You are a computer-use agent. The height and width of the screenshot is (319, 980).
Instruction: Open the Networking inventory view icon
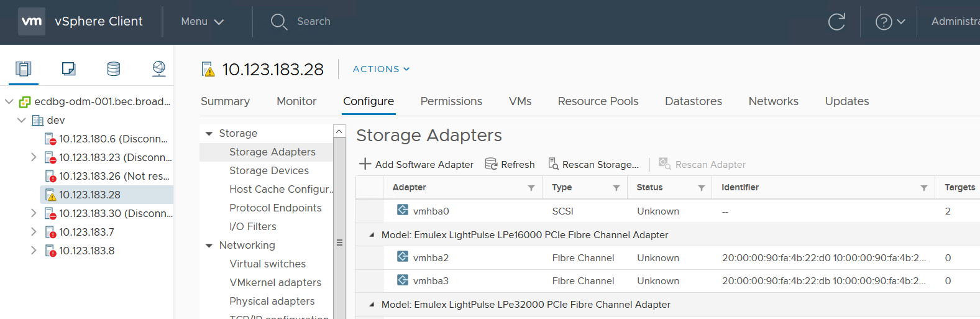pyautogui.click(x=158, y=68)
